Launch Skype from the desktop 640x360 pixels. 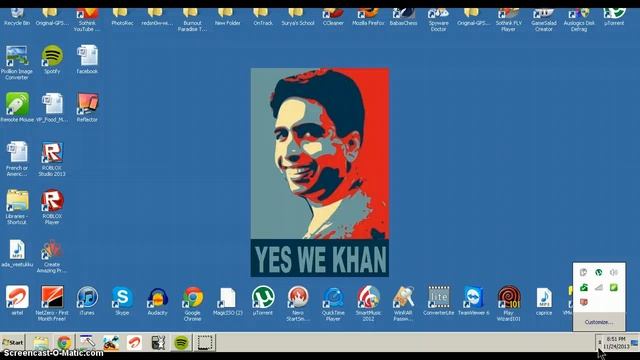[x=122, y=301]
